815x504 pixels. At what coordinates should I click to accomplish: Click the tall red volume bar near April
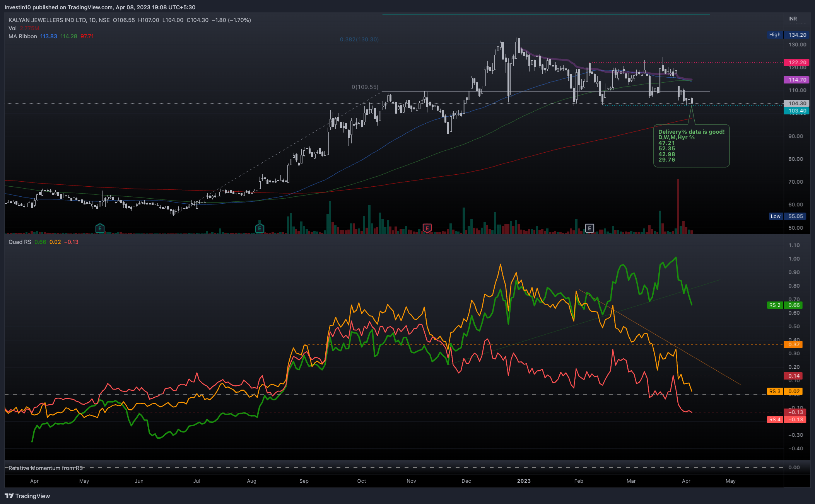(x=678, y=206)
